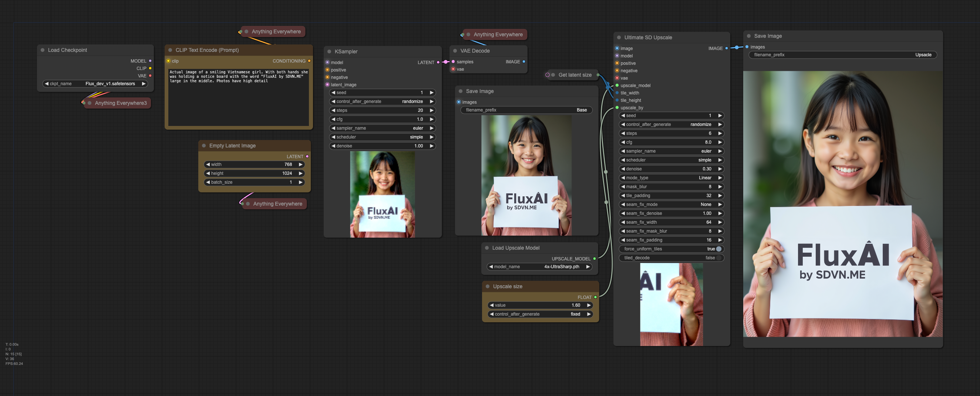This screenshot has width=980, height=396.
Task: Click the Load Upscale Model UPSCALE_MODEL output port
Action: (x=594, y=259)
